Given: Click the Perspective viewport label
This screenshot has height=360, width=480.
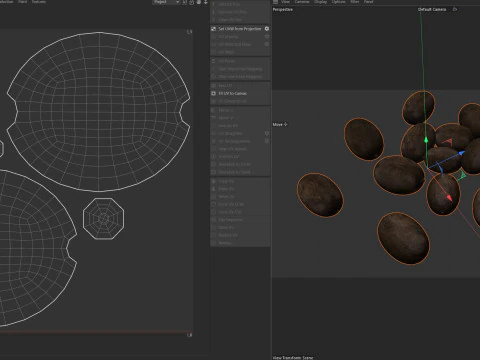Looking at the screenshot, I should (x=283, y=9).
